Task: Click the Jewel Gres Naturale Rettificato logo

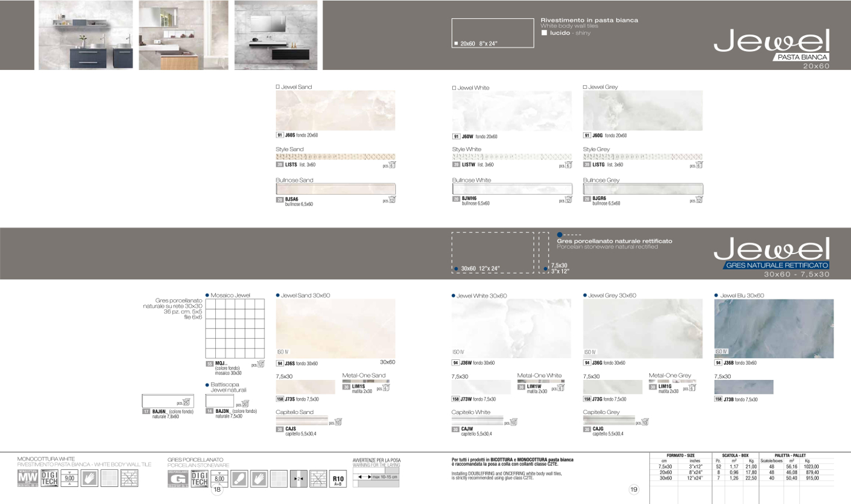Action: (772, 258)
